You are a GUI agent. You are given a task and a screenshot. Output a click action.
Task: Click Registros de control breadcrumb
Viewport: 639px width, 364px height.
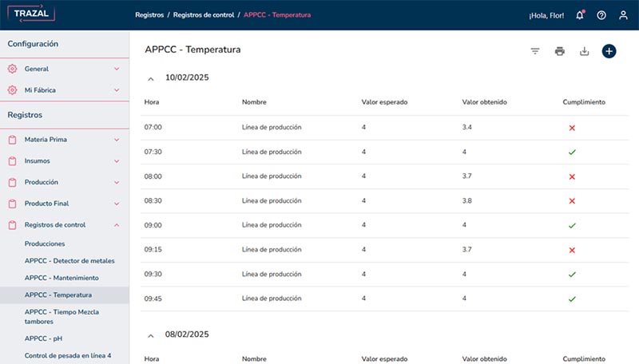pos(206,15)
